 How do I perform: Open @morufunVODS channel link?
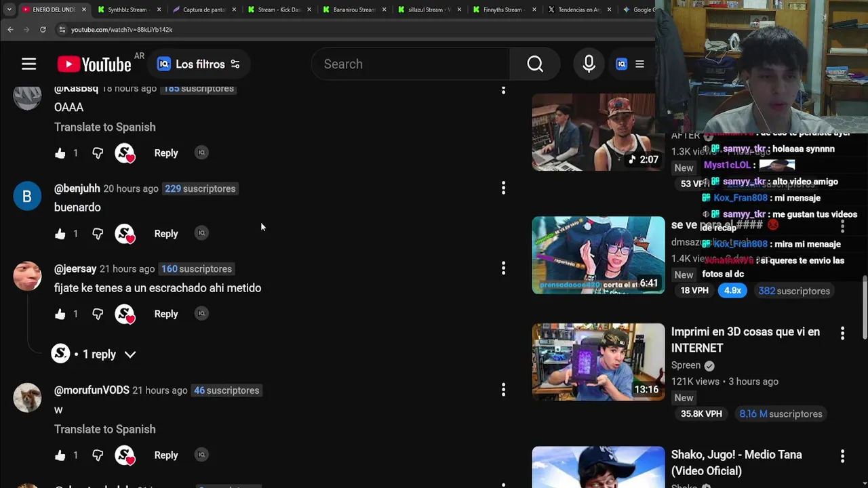[x=92, y=390]
